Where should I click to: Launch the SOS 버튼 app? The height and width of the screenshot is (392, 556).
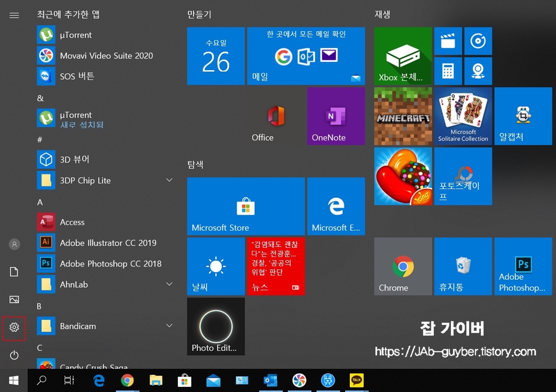(x=105, y=76)
